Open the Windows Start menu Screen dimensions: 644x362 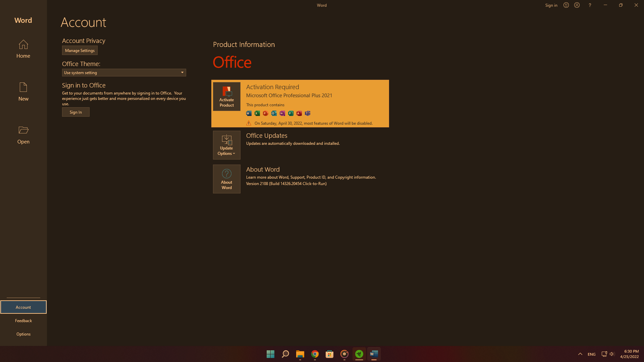point(270,354)
